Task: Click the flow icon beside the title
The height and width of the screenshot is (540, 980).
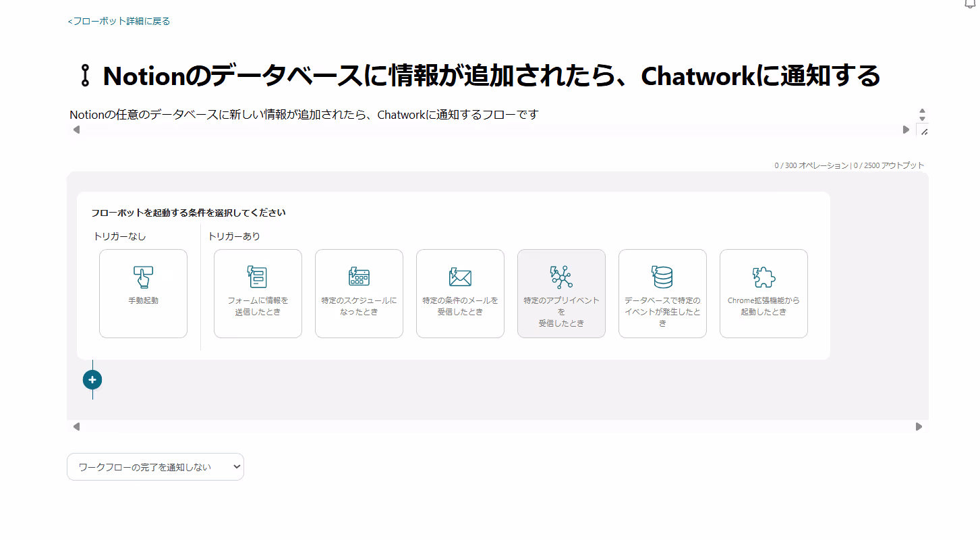Action: pos(85,76)
